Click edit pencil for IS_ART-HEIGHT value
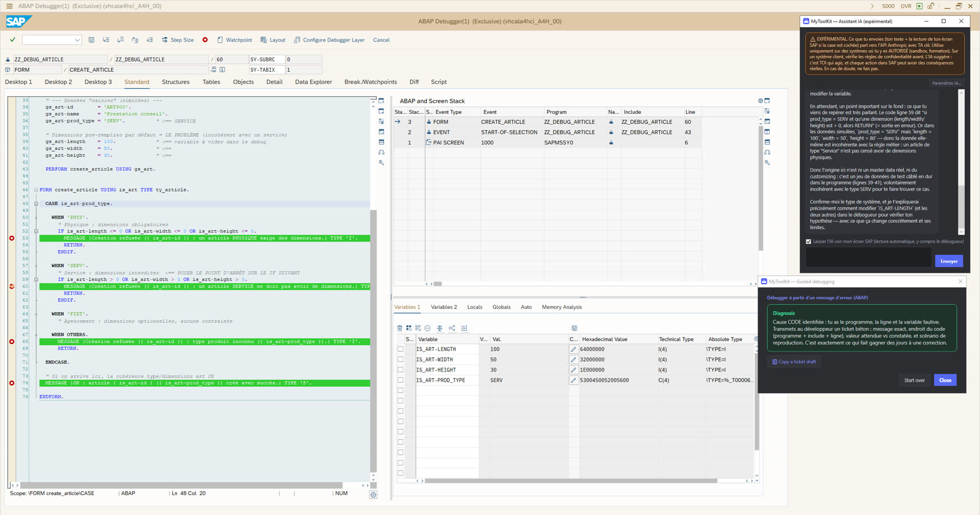The image size is (980, 515). tap(574, 370)
